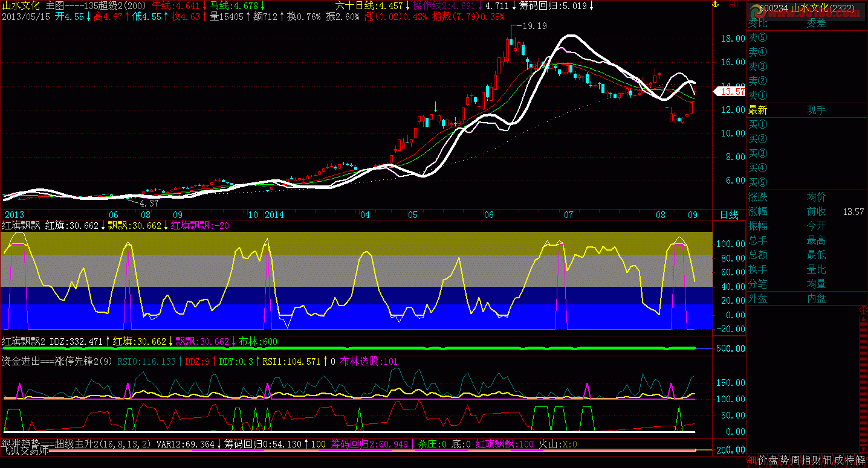This screenshot has height=468, width=868.
Task: Select the 卖② ask row
Action: pos(807,81)
